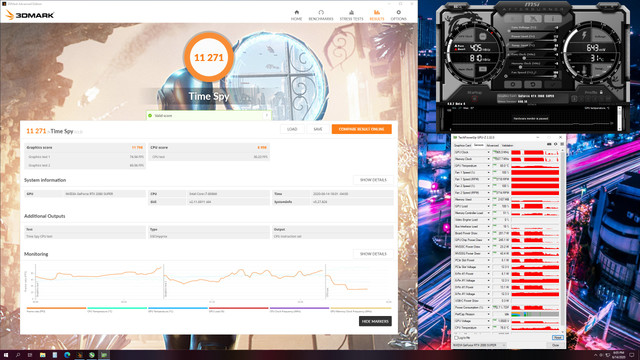Image resolution: width=640 pixels, height=360 pixels.
Task: Click Afterburner reset-to-defaults button
Action: pos(533,84)
